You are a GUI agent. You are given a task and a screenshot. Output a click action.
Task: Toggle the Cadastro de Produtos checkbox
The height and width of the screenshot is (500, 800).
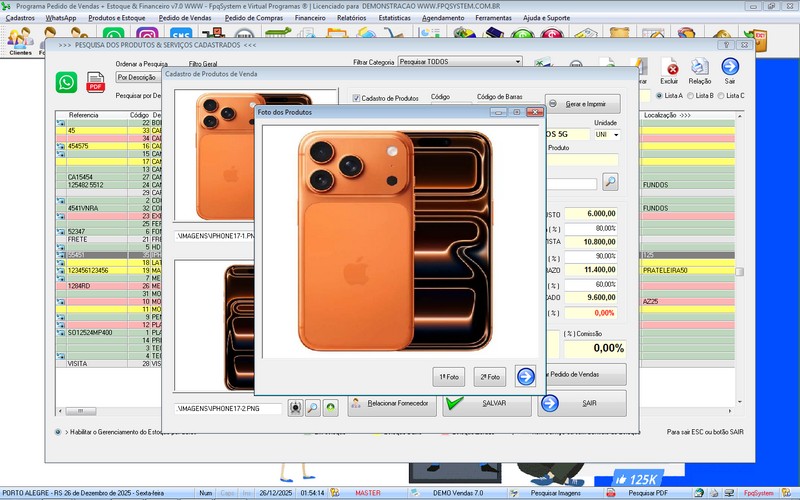coord(356,98)
